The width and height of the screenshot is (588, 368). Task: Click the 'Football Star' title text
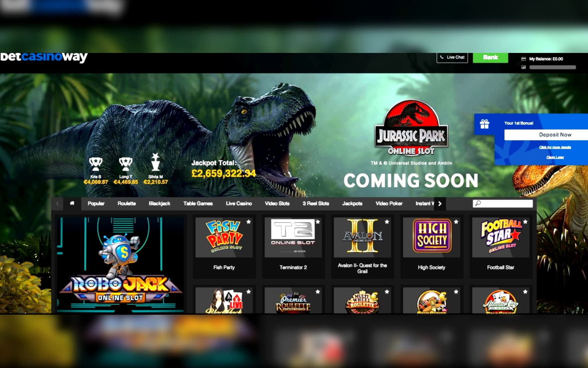coord(501,267)
